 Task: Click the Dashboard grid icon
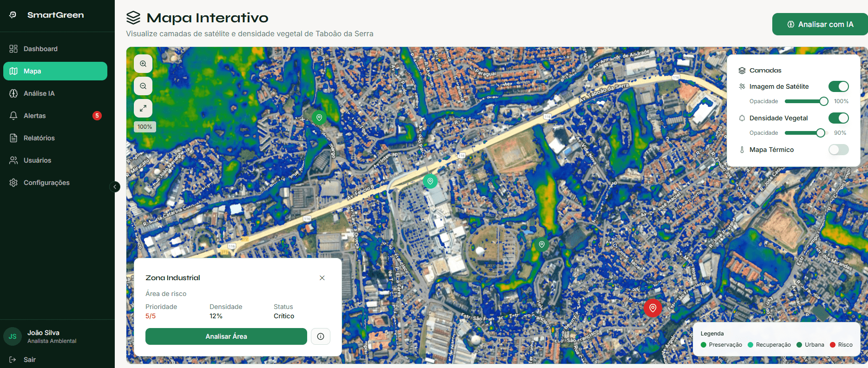[13, 49]
